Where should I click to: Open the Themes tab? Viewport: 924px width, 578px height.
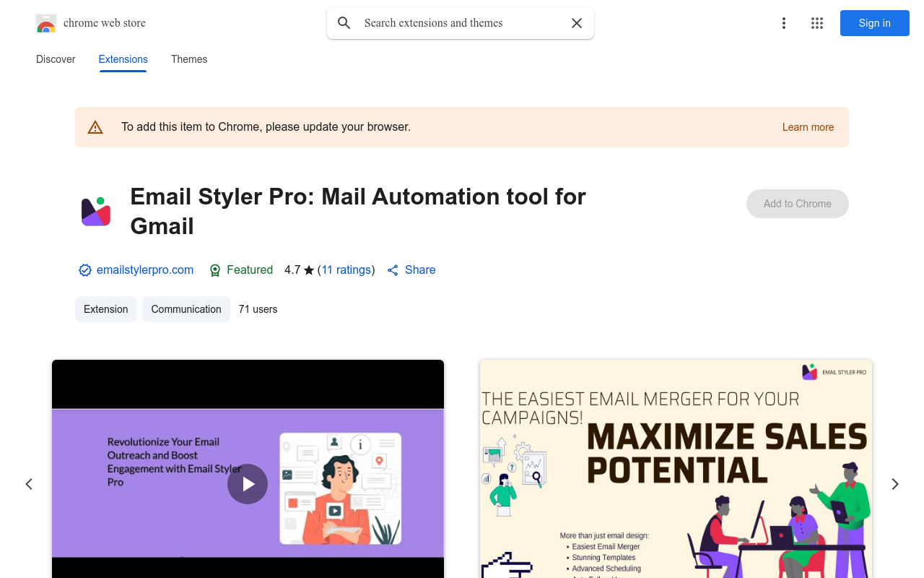click(x=189, y=59)
